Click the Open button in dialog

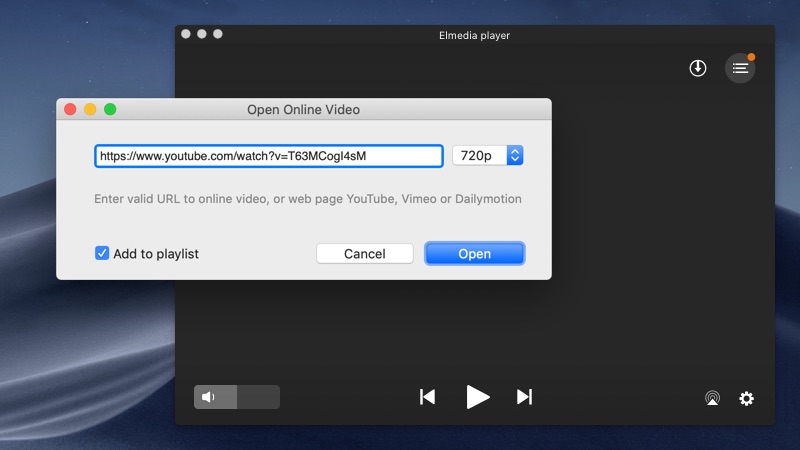(474, 254)
